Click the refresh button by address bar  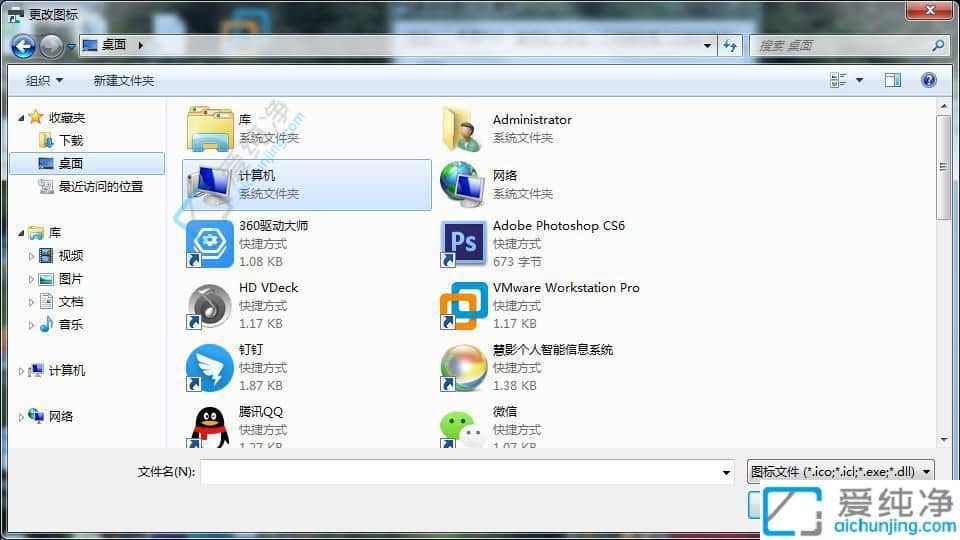pyautogui.click(x=730, y=45)
